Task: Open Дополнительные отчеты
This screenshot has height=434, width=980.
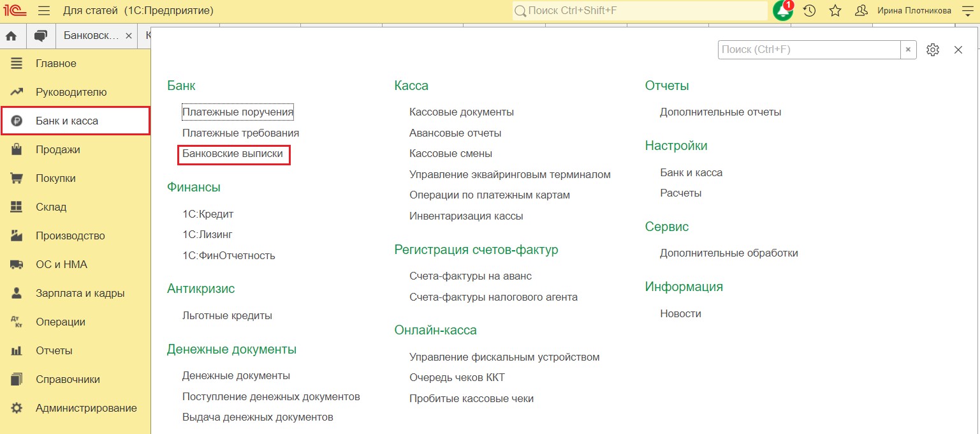Action: click(x=720, y=112)
